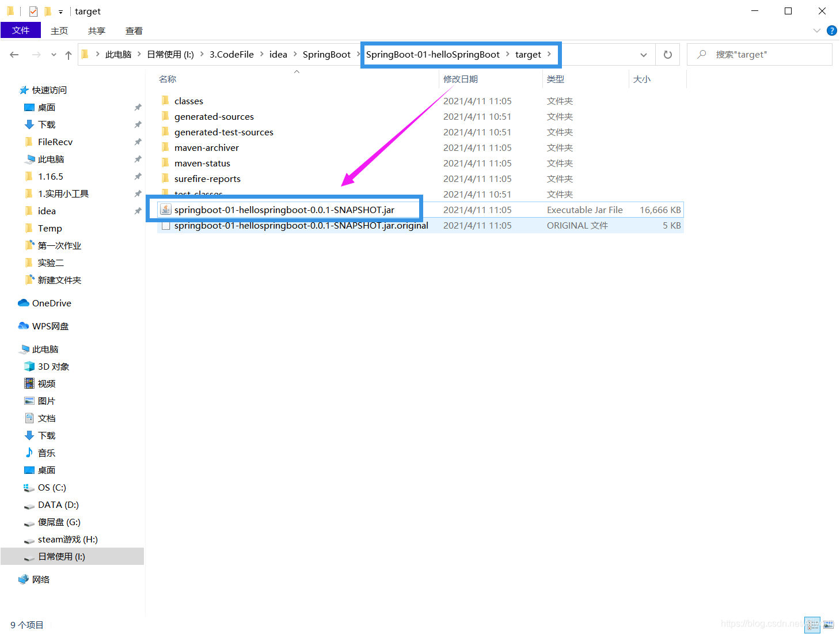Go up one folder level

pyautogui.click(x=69, y=55)
